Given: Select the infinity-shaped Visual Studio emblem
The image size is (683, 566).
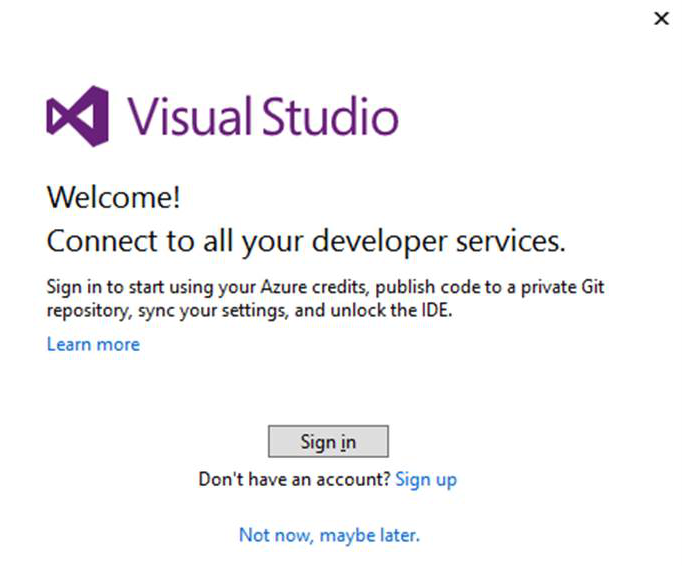Looking at the screenshot, I should pyautogui.click(x=78, y=116).
